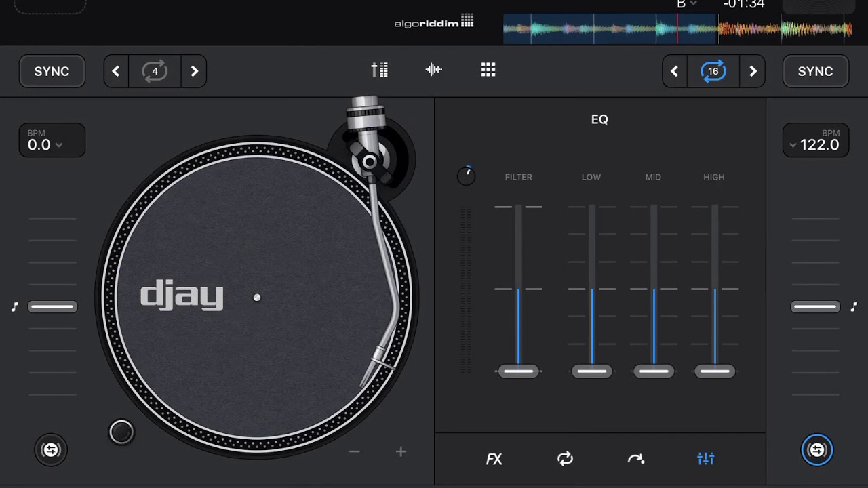The height and width of the screenshot is (488, 868).
Task: Double the right deck loop length
Action: [x=753, y=71]
